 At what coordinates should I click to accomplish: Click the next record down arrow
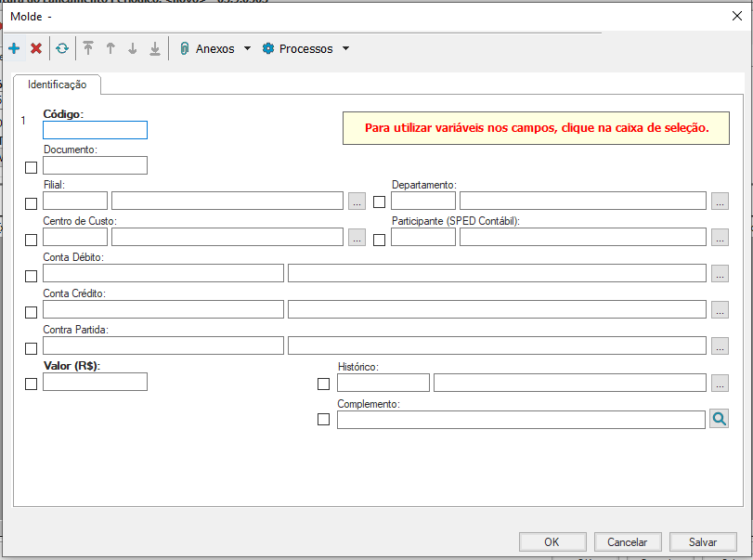133,48
